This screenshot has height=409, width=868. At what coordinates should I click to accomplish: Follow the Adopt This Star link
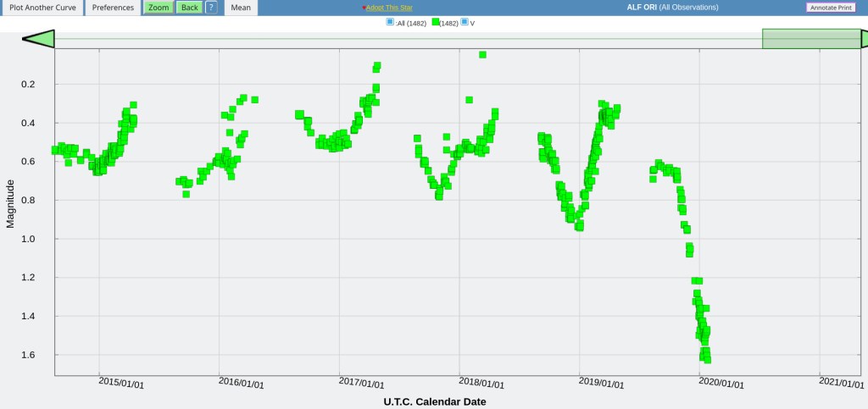[x=389, y=8]
